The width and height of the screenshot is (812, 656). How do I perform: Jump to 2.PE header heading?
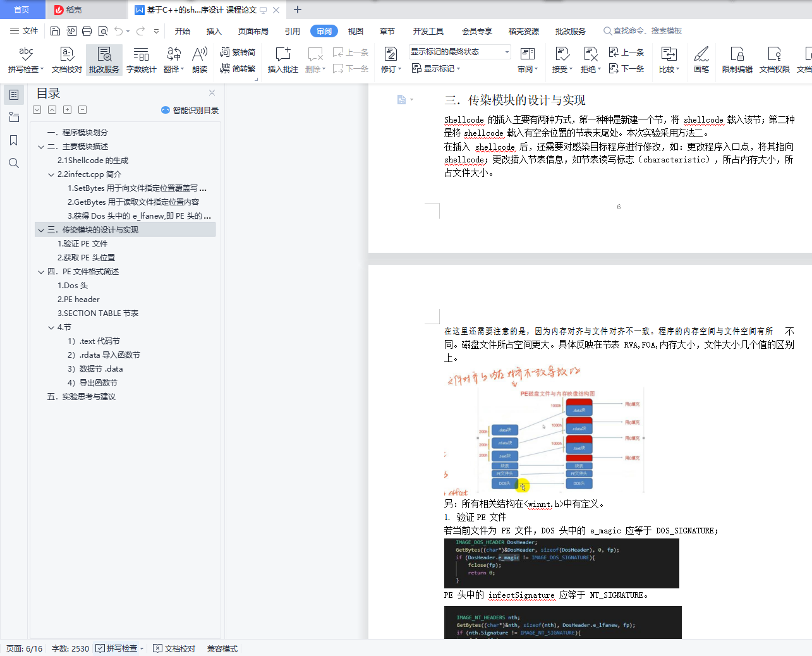78,300
